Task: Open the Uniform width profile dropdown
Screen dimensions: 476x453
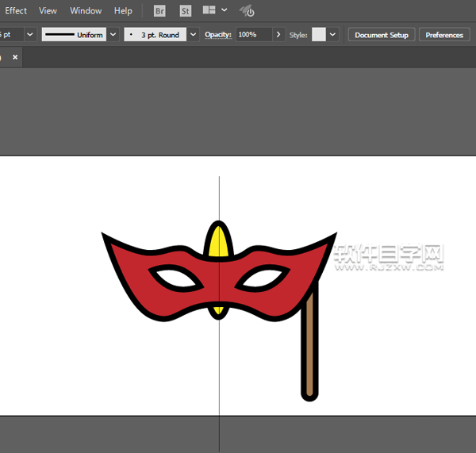Action: coord(112,35)
